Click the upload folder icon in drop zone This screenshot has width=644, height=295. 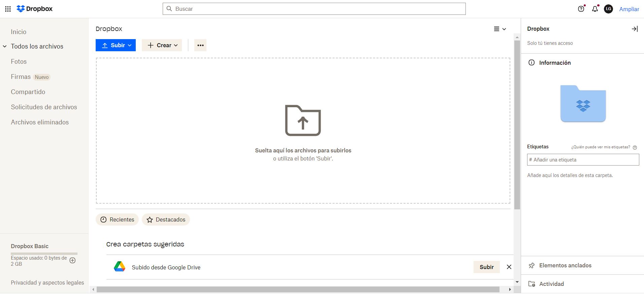click(x=303, y=120)
